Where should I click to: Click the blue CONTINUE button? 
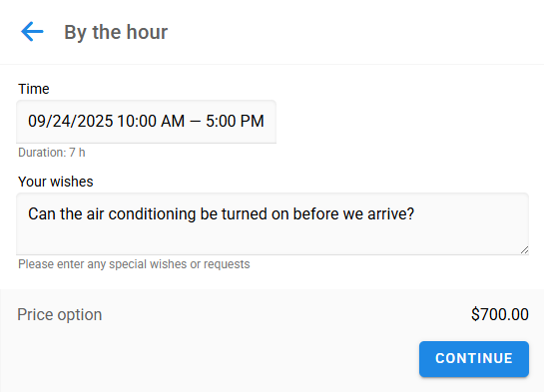click(x=474, y=359)
